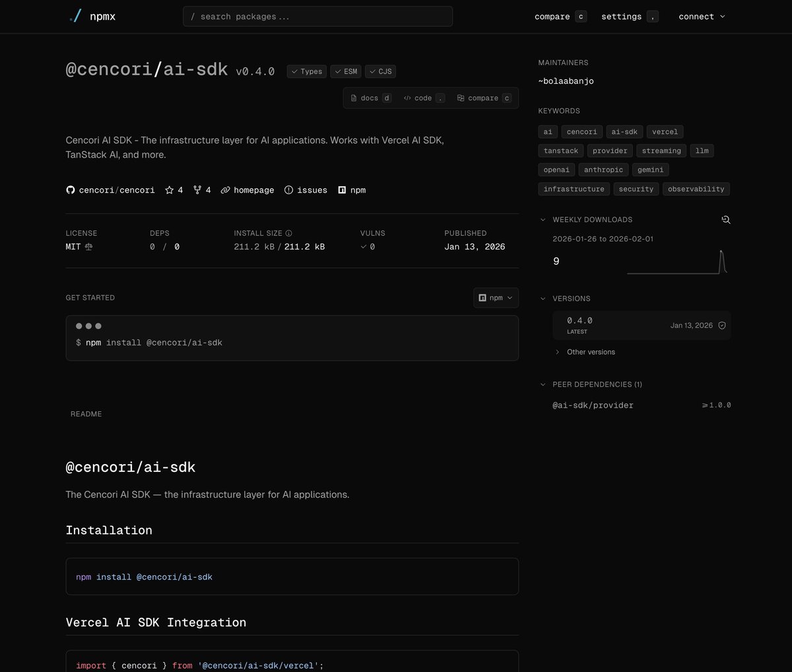This screenshot has width=792, height=672.
Task: Open the issues link
Action: coord(306,190)
